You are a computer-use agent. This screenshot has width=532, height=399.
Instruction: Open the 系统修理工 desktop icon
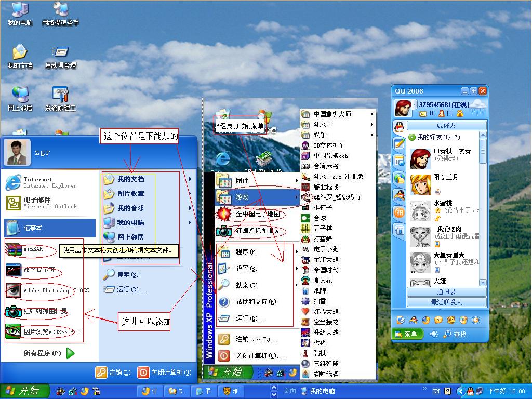pyautogui.click(x=60, y=99)
